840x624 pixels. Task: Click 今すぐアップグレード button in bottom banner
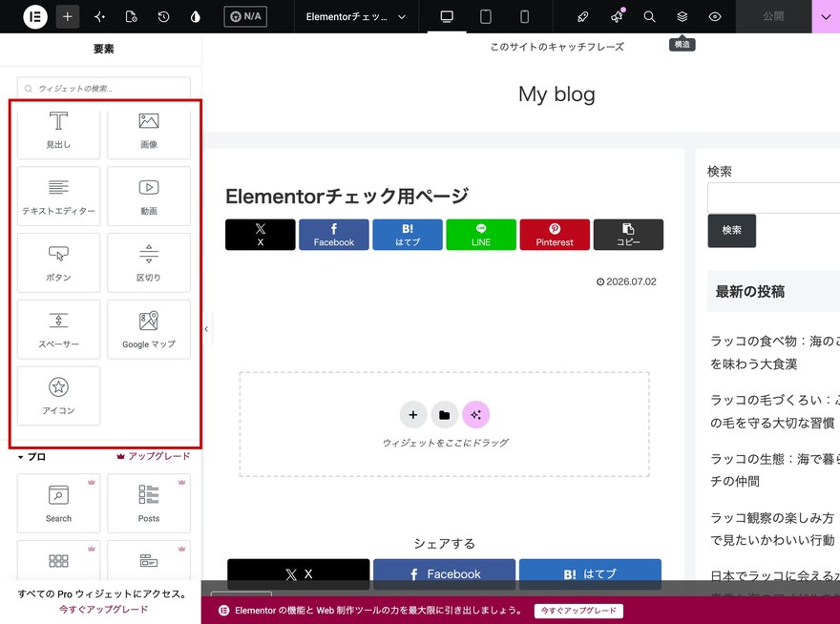tap(578, 611)
